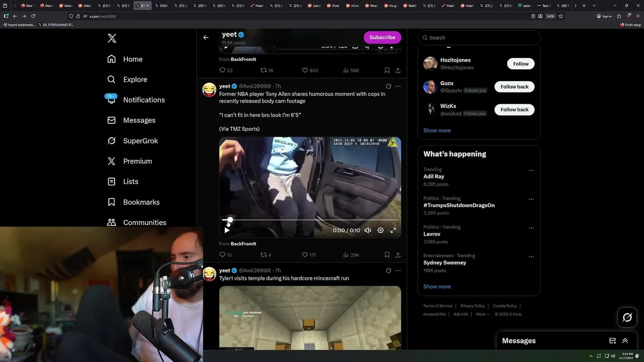Share the post with 803 likes
This screenshot has height=362, width=644.
[398, 70]
